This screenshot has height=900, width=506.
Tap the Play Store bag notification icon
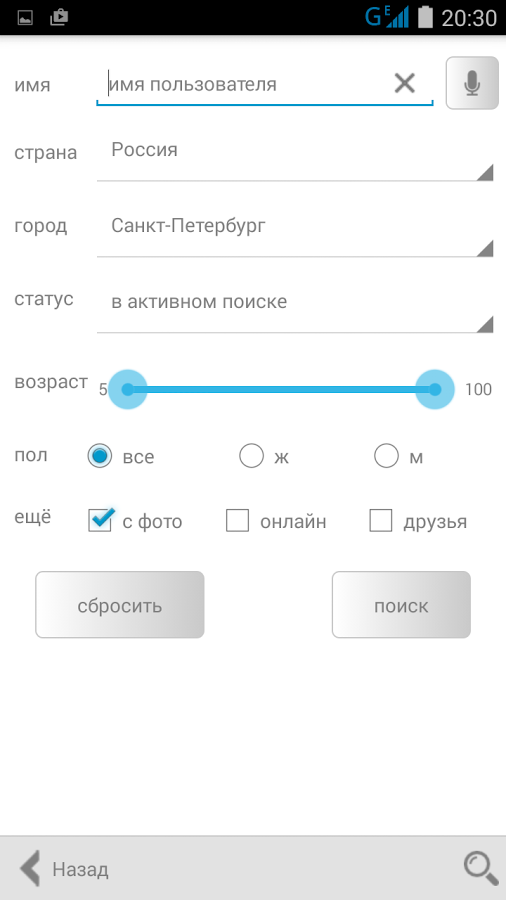point(59,18)
